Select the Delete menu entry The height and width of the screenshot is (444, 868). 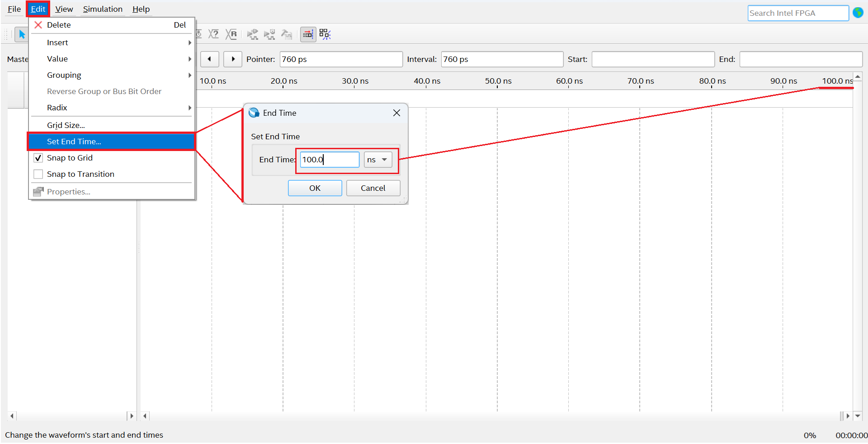tap(112, 25)
